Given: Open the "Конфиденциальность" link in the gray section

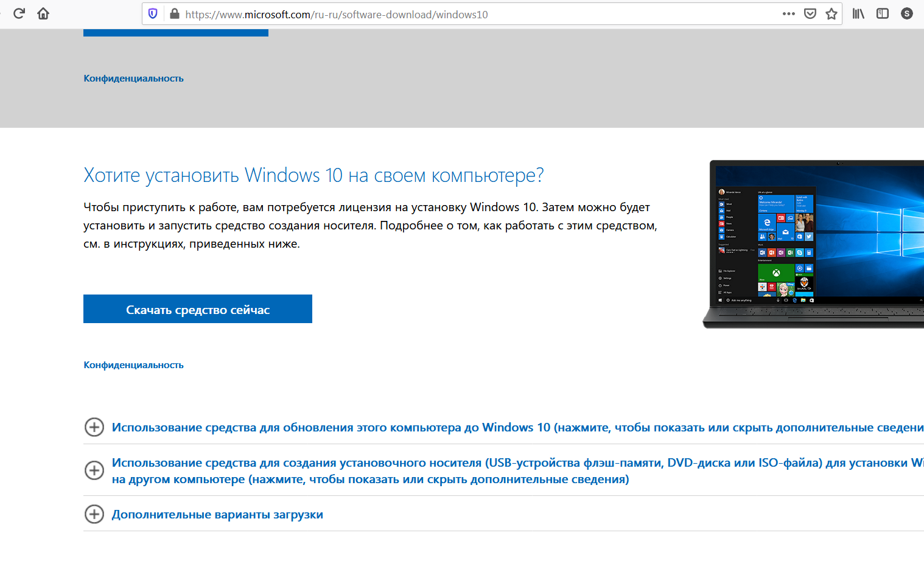Looking at the screenshot, I should (134, 78).
